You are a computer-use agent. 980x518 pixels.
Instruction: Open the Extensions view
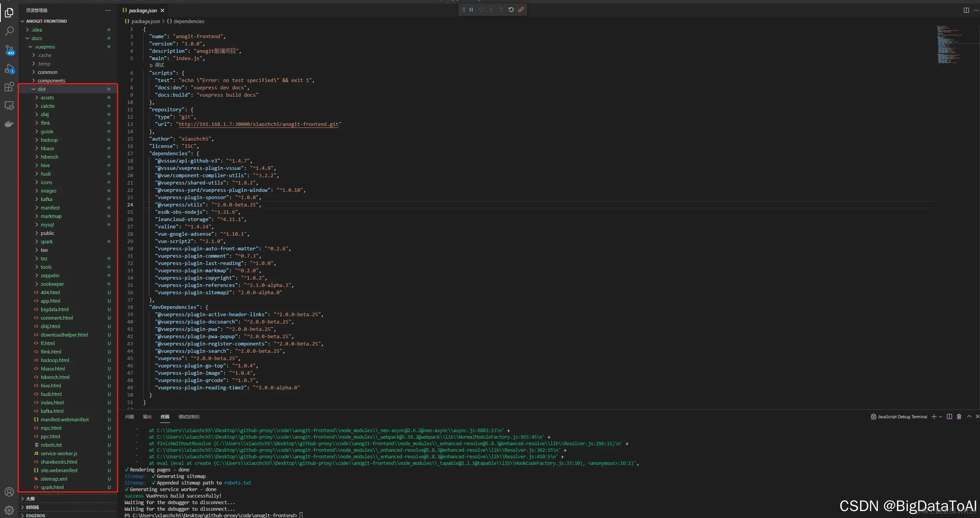click(9, 87)
